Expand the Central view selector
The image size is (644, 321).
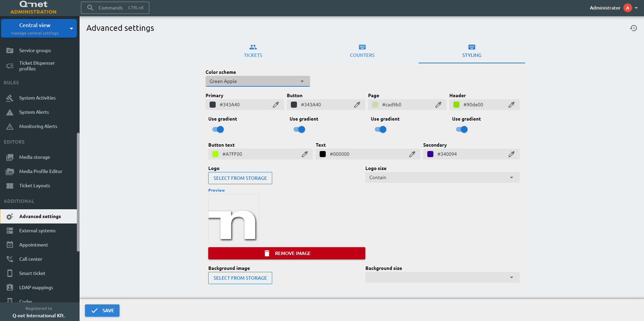click(39, 28)
